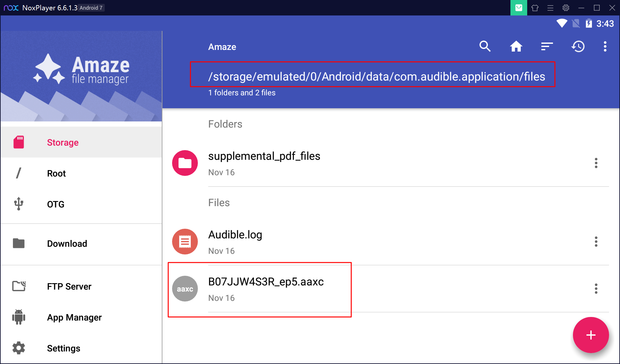Click the battery charging status icon
620x364 pixels.
[x=589, y=23]
